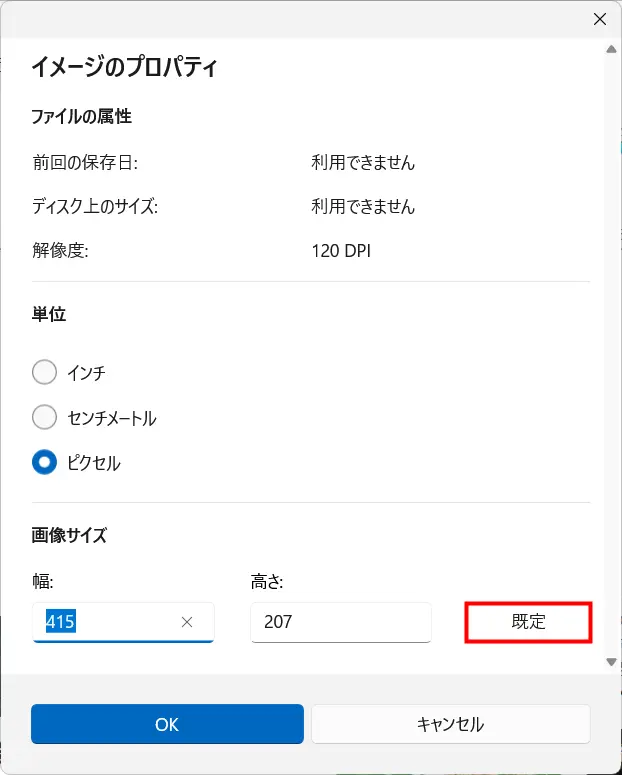The height and width of the screenshot is (775, 622).
Task: Select the ピクセル radio button
Action: pos(44,462)
